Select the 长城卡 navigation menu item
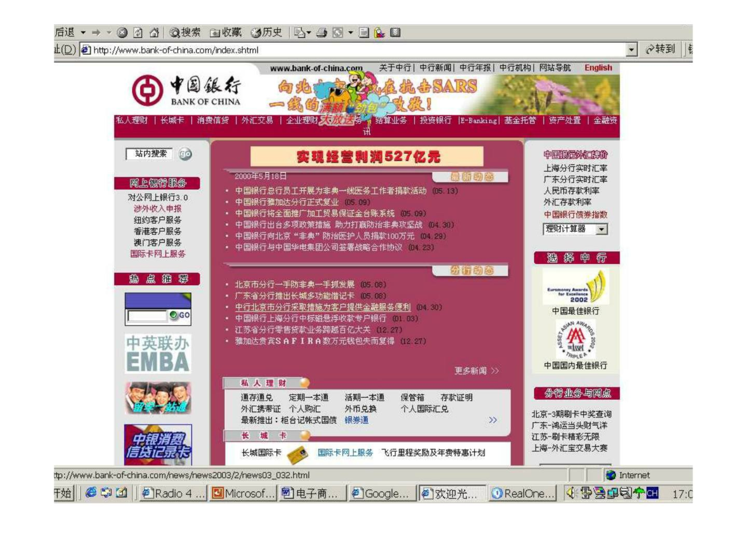The width and height of the screenshot is (747, 560). tap(172, 120)
